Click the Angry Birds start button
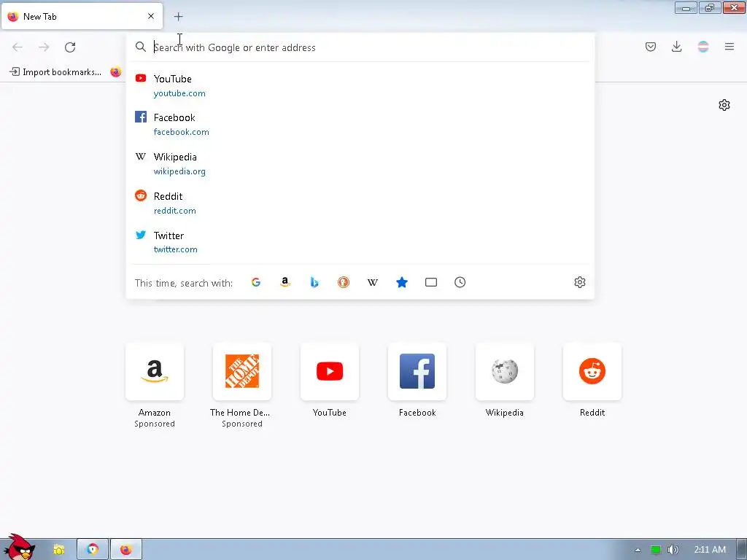This screenshot has height=560, width=747. (19, 548)
